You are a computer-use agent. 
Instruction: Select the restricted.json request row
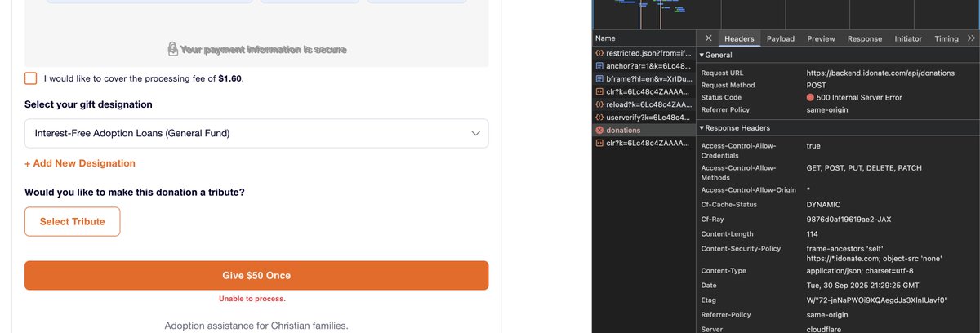click(644, 52)
